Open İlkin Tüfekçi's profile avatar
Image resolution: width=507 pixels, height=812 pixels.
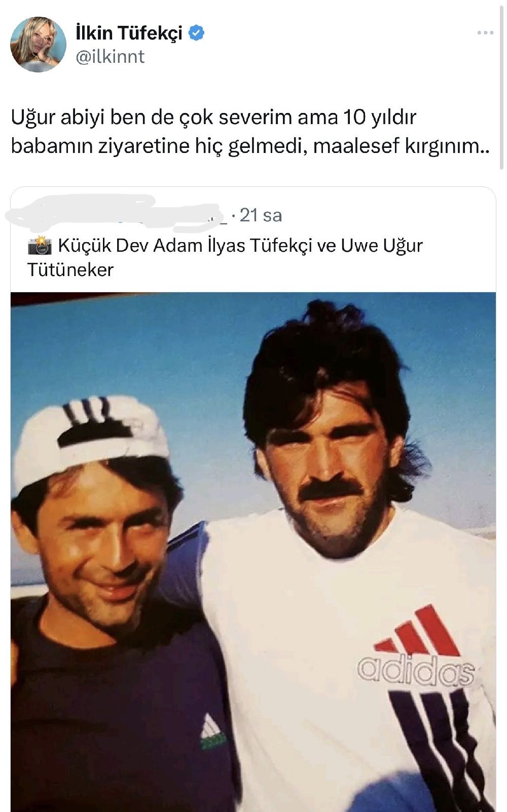point(39,44)
